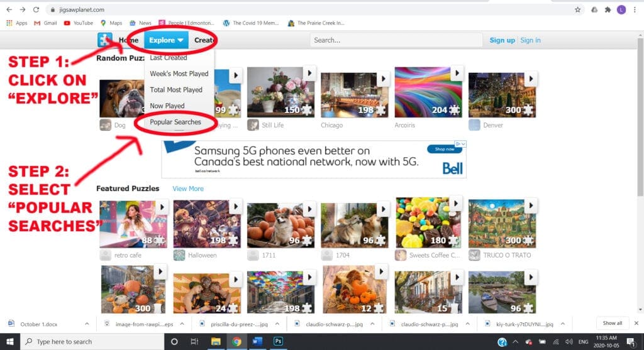The width and height of the screenshot is (644, 350).
Task: Open Chrome extensions puzzle-piece icon
Action: [608, 9]
